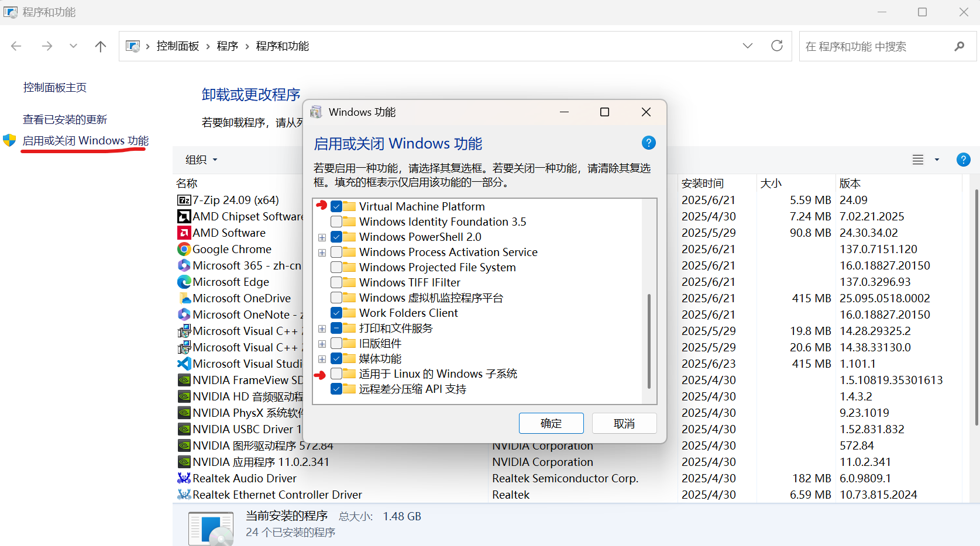
Task: Sort by the 名称 column header
Action: (x=187, y=184)
